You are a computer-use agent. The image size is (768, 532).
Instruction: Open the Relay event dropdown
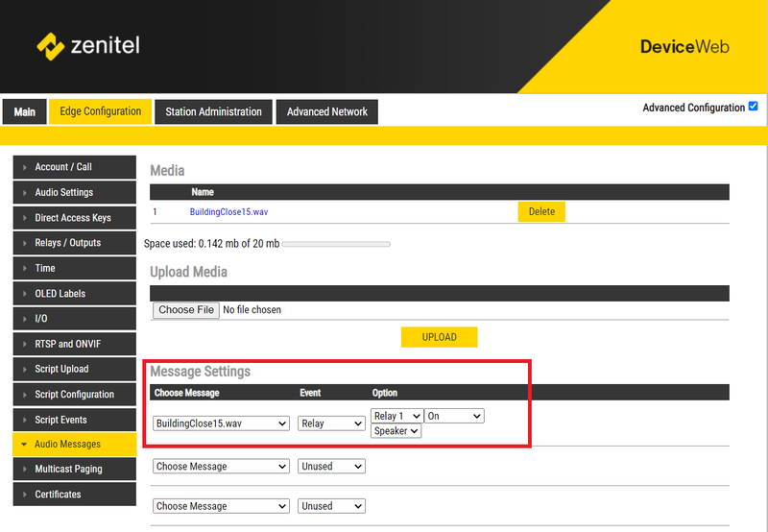[x=331, y=423]
